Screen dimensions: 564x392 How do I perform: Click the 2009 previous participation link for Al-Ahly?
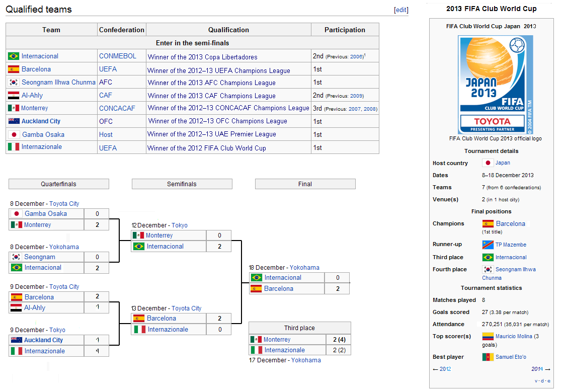356,96
